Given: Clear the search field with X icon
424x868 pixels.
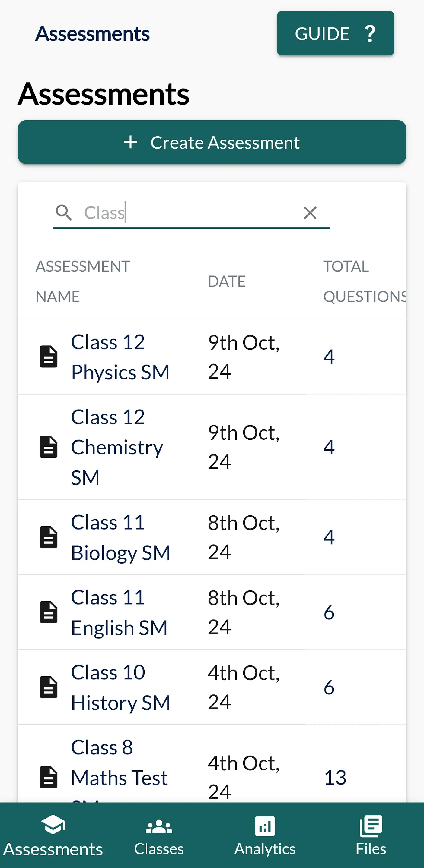Looking at the screenshot, I should pos(310,213).
